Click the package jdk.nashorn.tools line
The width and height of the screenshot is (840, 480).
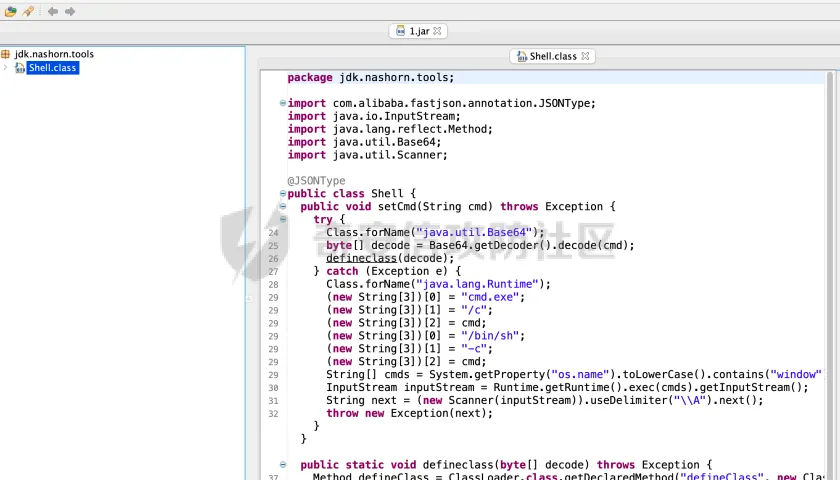pos(371,78)
